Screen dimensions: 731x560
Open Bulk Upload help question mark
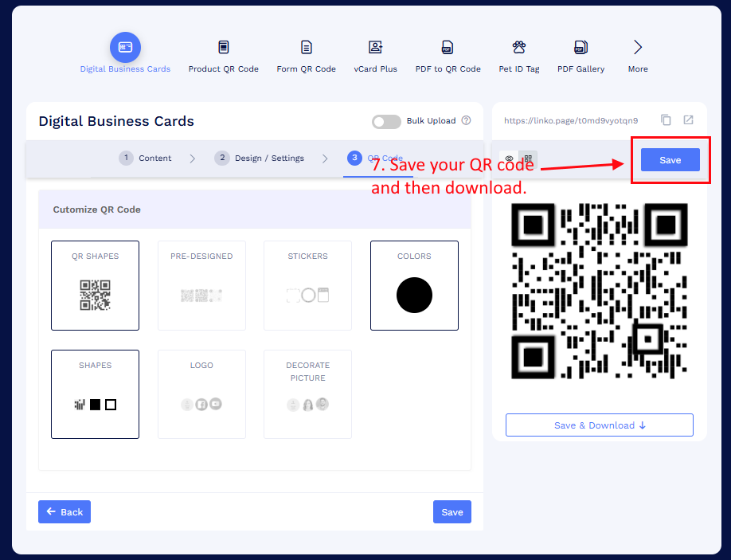466,120
